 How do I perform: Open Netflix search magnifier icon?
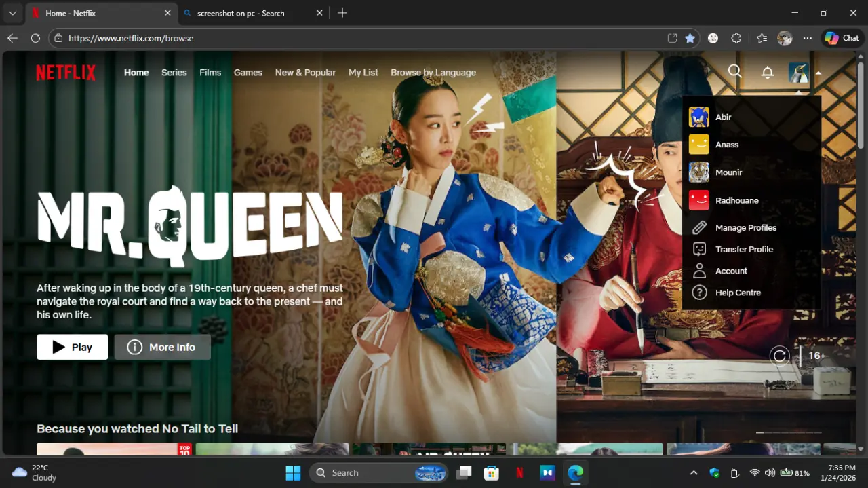734,71
